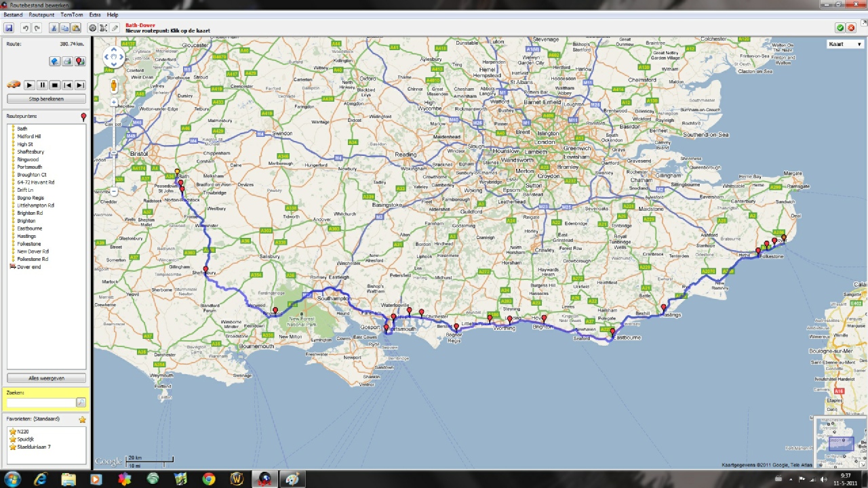Open the Help menu
868x488 pixels.
pyautogui.click(x=113, y=15)
